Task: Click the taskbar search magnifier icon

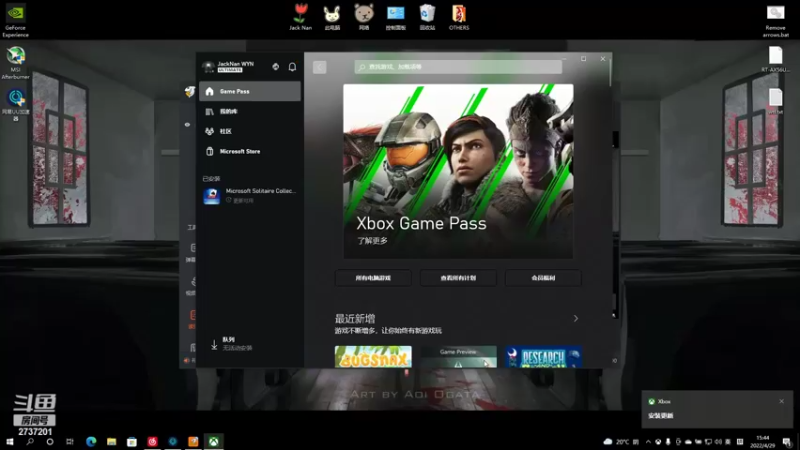Action: [x=30, y=442]
